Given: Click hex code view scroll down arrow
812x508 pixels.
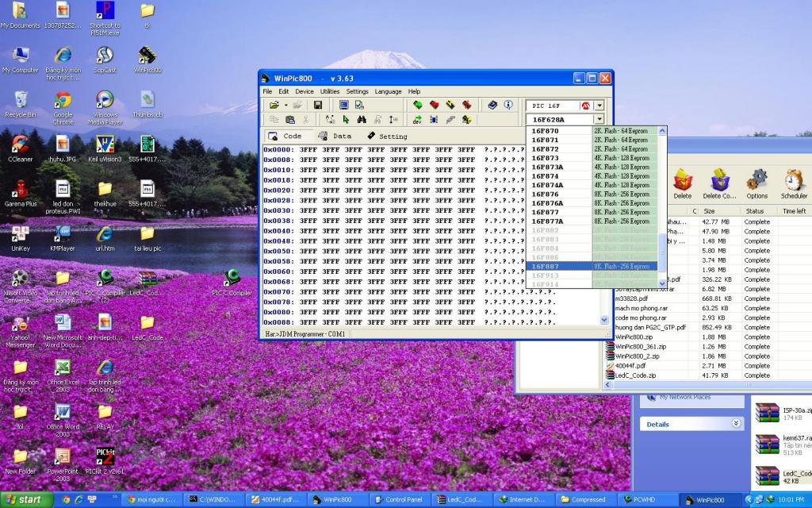Looking at the screenshot, I should tap(603, 321).
